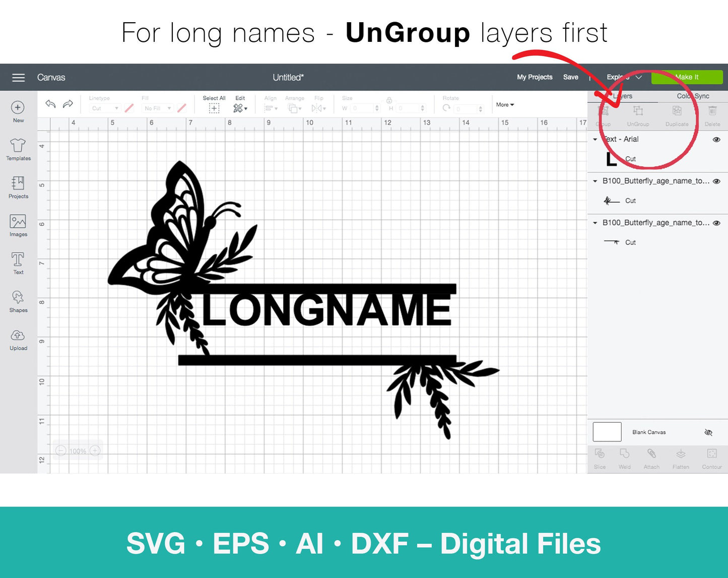
Task: Collapse the second B100_Butterfly layer group
Action: pyautogui.click(x=595, y=223)
